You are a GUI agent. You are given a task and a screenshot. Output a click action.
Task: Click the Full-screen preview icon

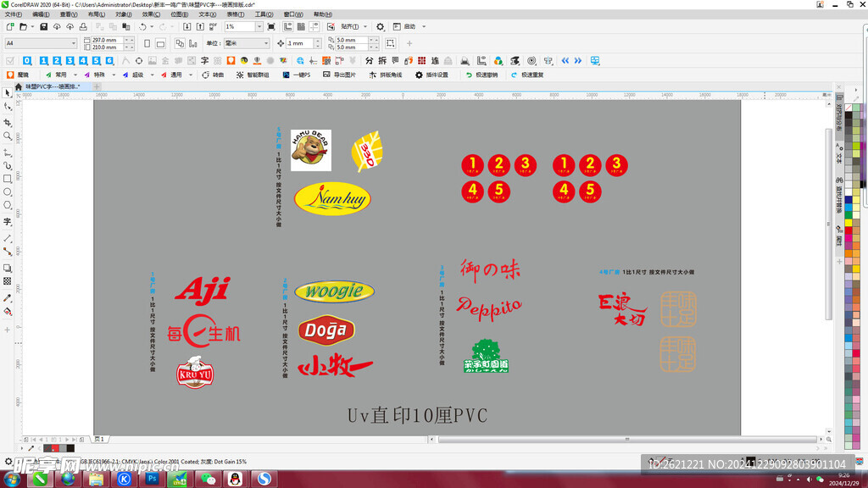pos(271,26)
